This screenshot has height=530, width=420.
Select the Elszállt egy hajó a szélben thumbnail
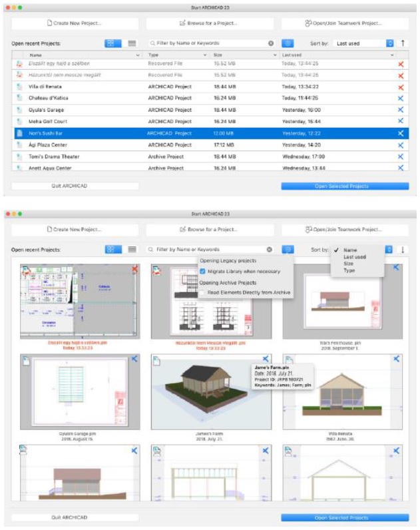80,302
